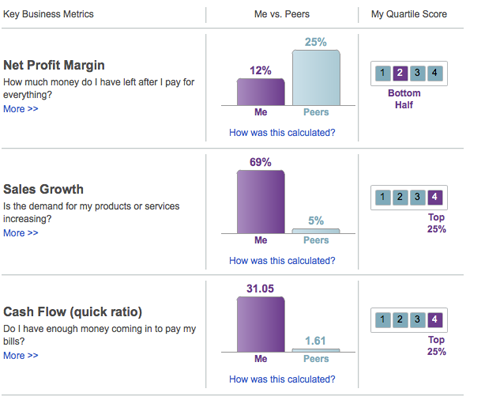Click quartile box 3 in Sales Growth row
500x400 pixels.
(x=417, y=197)
